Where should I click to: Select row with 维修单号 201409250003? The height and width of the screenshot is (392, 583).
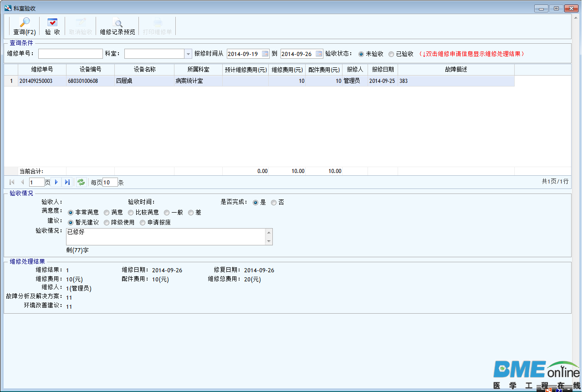(x=260, y=81)
